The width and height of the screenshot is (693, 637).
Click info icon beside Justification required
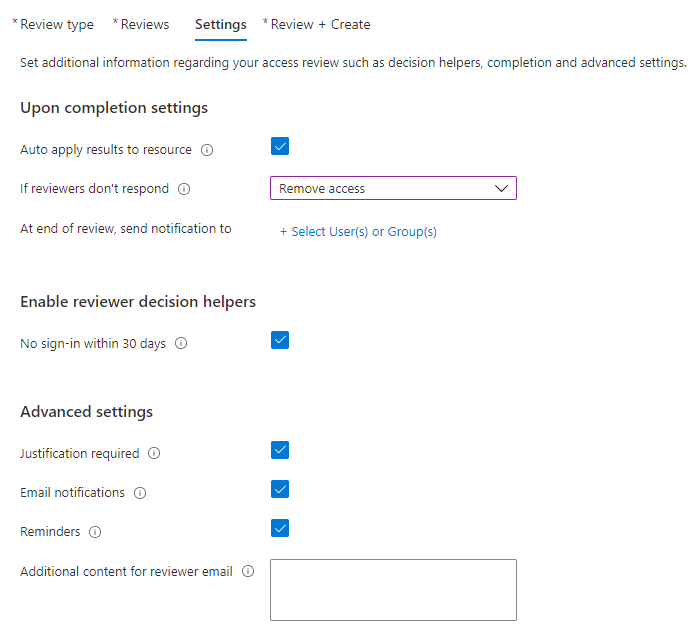click(154, 454)
